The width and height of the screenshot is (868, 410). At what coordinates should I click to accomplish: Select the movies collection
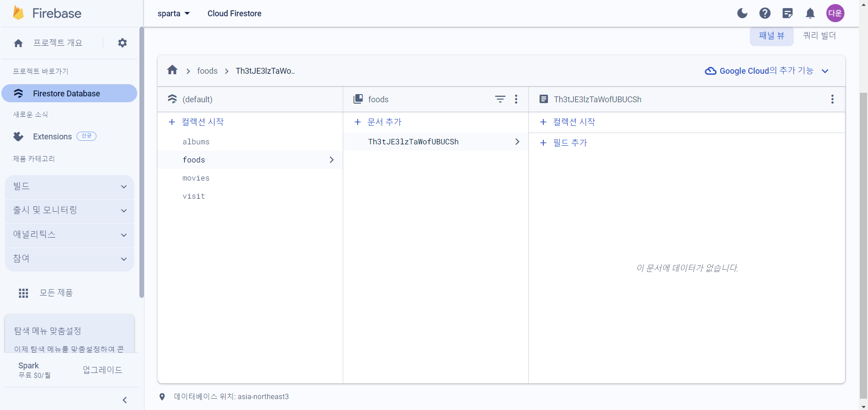point(250,178)
